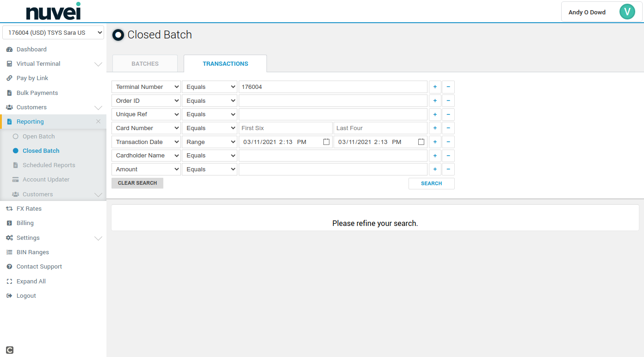
Task: Open the Range operator dropdown for Transaction Date
Action: click(210, 142)
